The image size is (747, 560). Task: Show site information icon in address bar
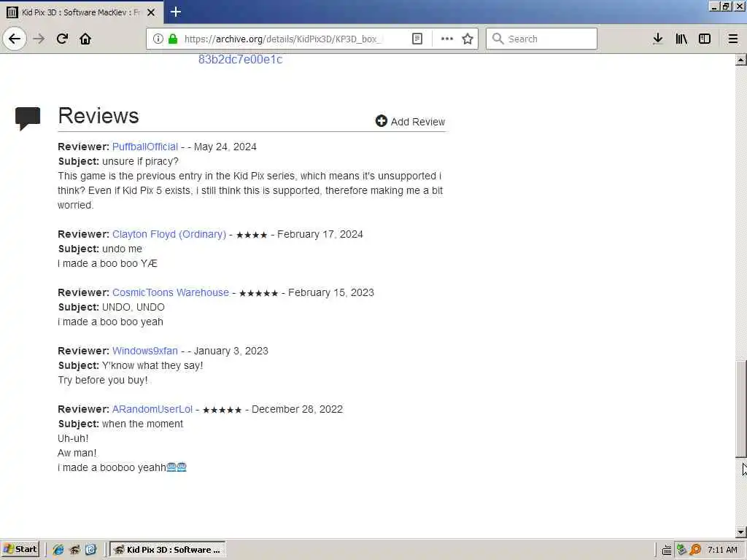(158, 39)
